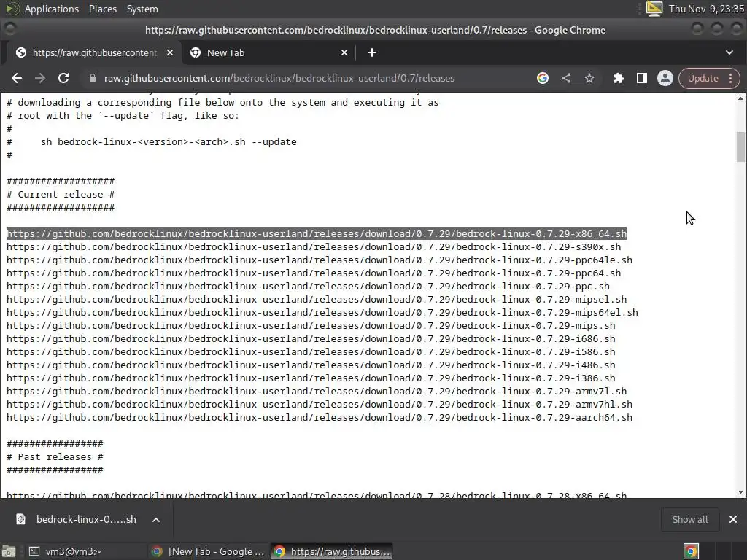Viewport: 747px width, 560px height.
Task: Show all downloads
Action: coord(690,519)
